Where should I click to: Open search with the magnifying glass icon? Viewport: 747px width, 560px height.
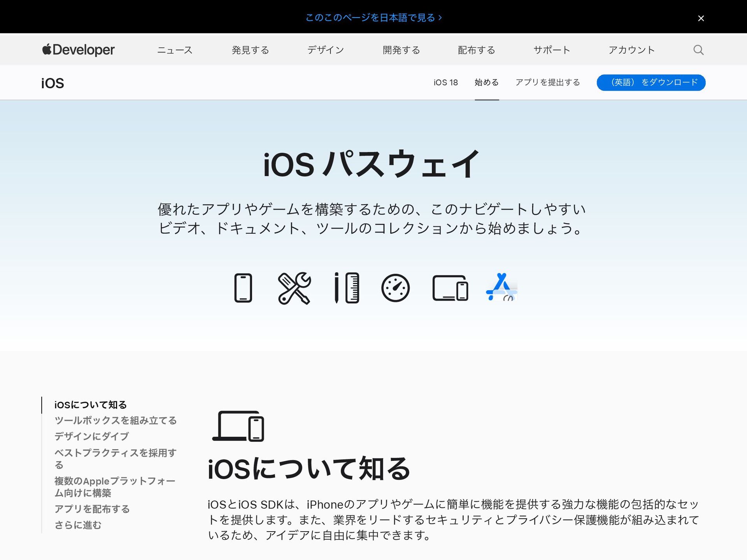coord(698,50)
